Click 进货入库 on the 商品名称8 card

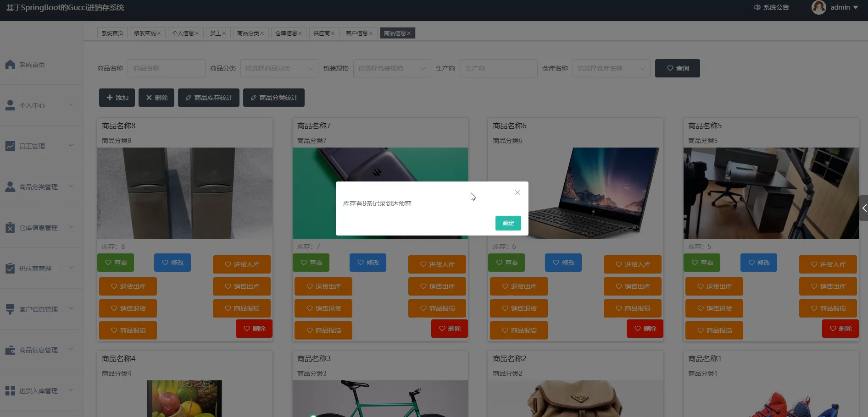(242, 264)
